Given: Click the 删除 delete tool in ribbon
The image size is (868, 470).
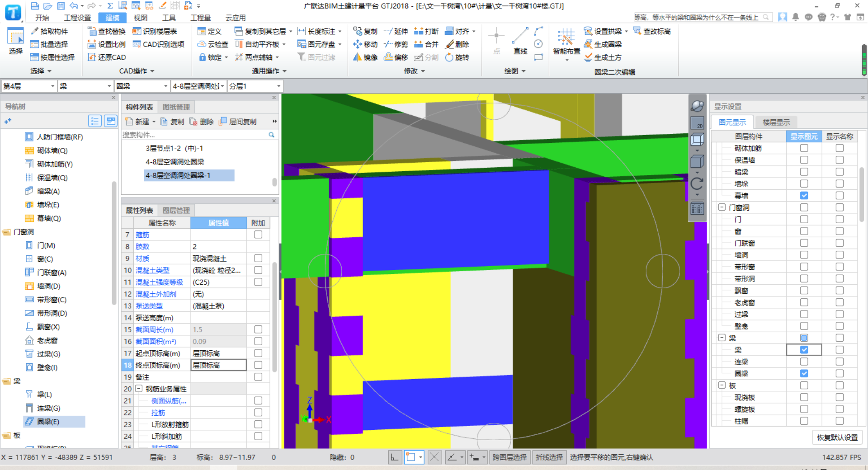Looking at the screenshot, I should click(x=457, y=44).
